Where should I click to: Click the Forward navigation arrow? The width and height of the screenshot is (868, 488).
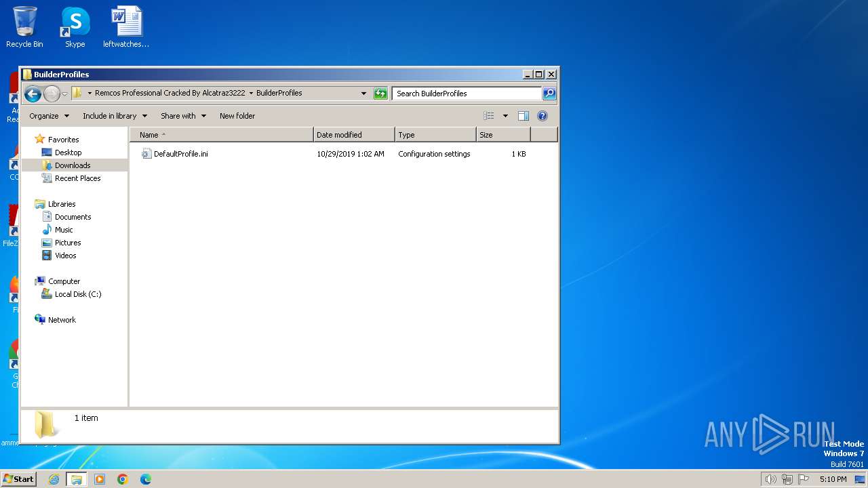52,94
